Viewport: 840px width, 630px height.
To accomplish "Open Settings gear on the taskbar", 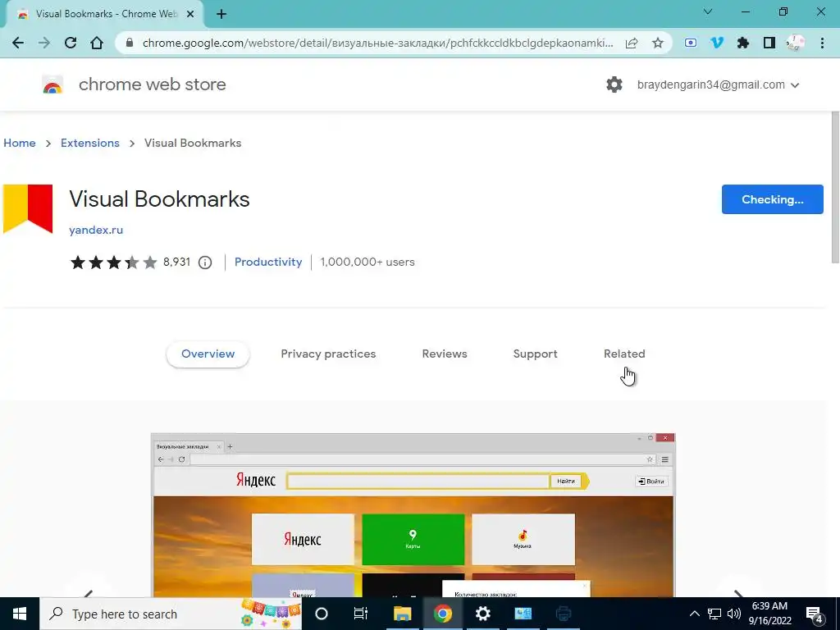I will (x=482, y=614).
